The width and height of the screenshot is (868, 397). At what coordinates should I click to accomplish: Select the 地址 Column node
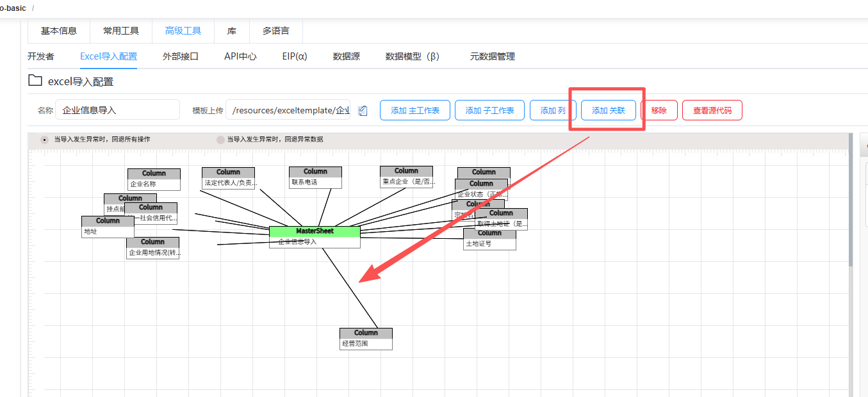(x=108, y=227)
